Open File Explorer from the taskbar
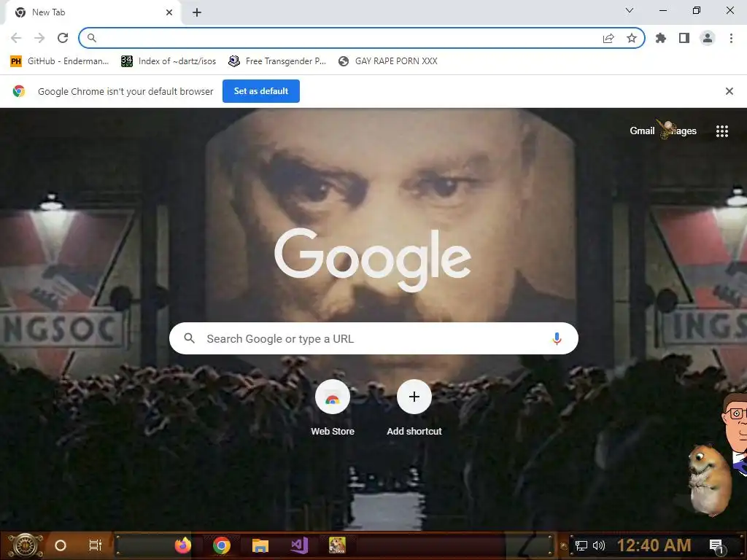Viewport: 747px width, 560px height. [260, 545]
